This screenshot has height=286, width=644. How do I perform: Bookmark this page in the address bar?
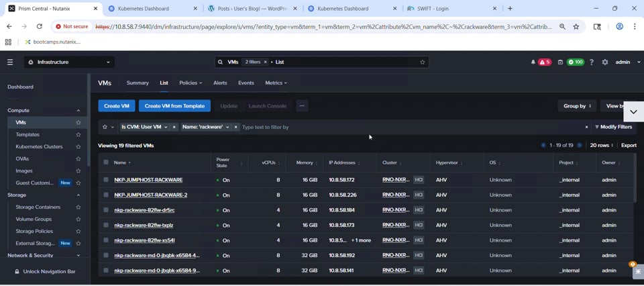tap(576, 26)
